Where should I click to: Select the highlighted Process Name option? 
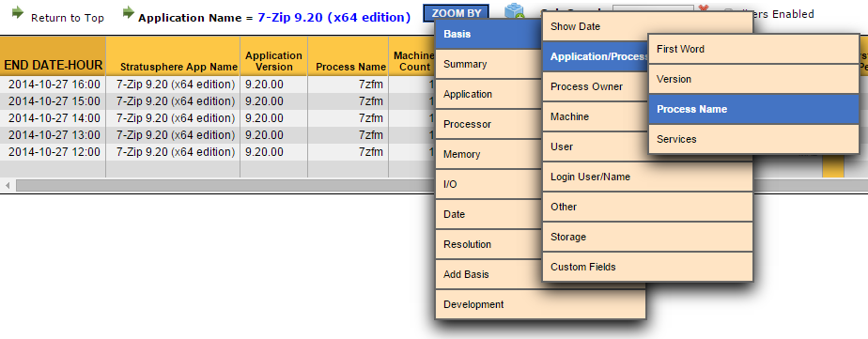click(753, 109)
